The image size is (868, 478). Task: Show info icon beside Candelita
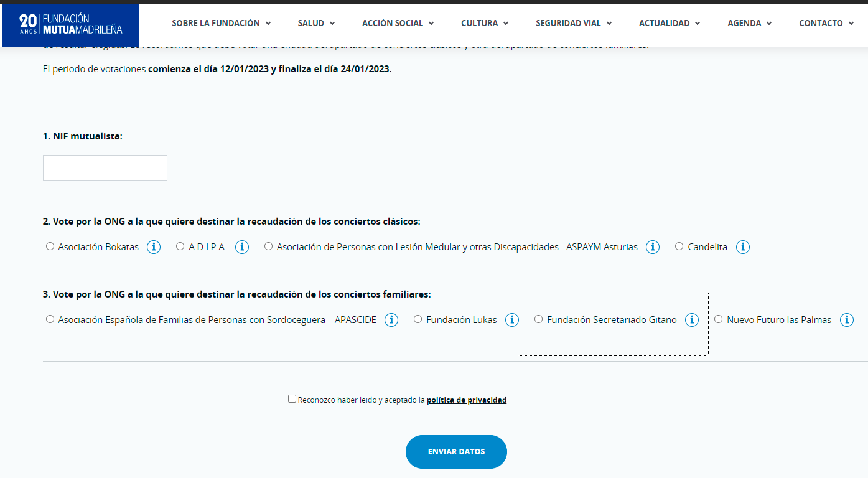tap(742, 247)
